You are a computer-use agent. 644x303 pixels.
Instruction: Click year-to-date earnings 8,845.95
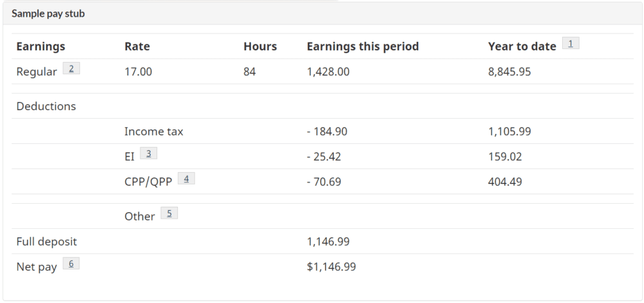coord(509,72)
